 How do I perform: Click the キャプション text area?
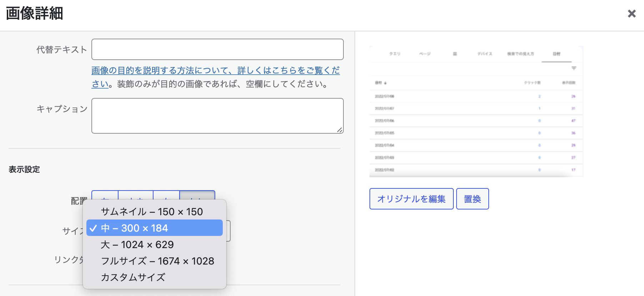click(217, 116)
